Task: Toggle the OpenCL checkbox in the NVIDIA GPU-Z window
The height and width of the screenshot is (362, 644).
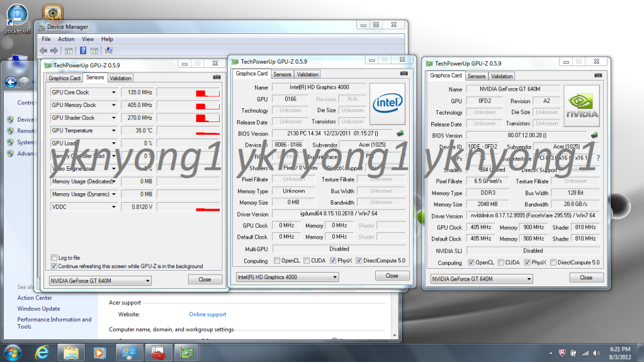Action: tap(471, 262)
